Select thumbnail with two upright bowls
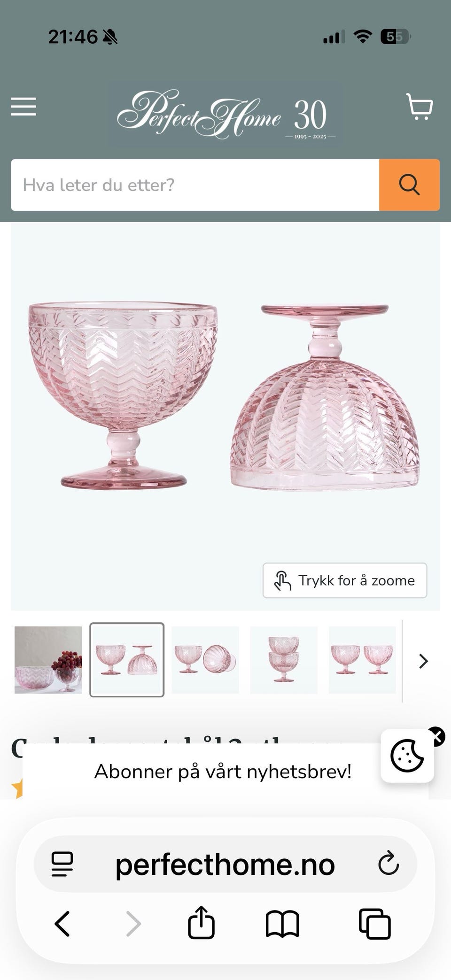Screen dimensions: 451x980 [x=362, y=660]
